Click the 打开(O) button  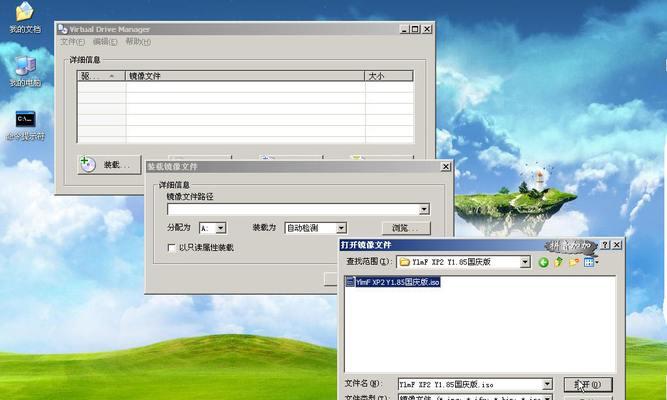coord(588,385)
